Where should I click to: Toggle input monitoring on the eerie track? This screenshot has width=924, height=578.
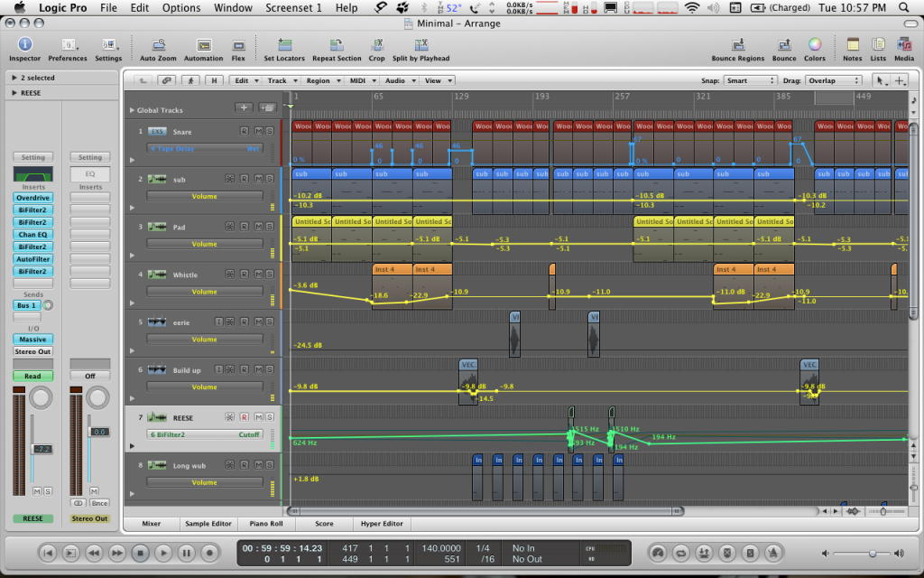218,322
